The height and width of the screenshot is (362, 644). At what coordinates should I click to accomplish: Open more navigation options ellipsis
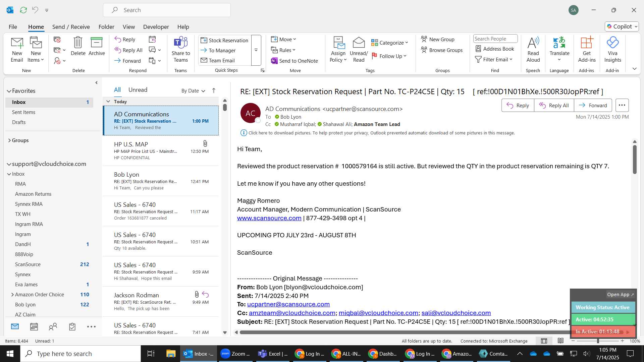(91, 326)
